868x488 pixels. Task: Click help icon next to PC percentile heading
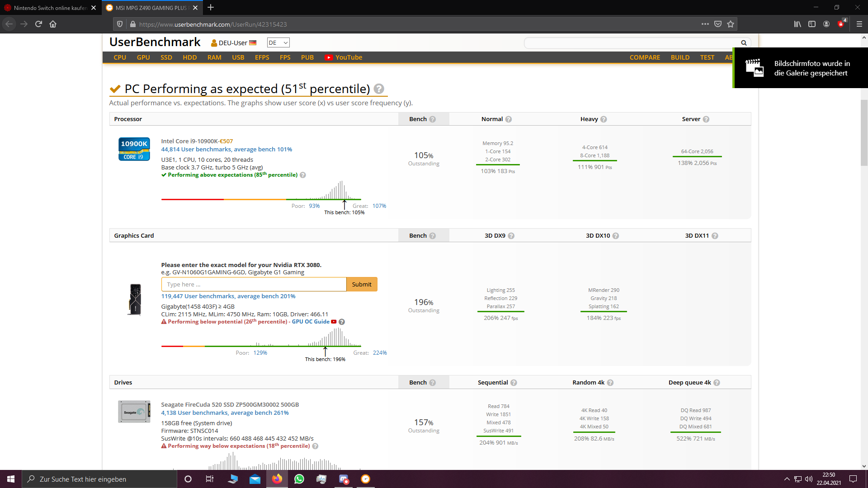point(379,89)
